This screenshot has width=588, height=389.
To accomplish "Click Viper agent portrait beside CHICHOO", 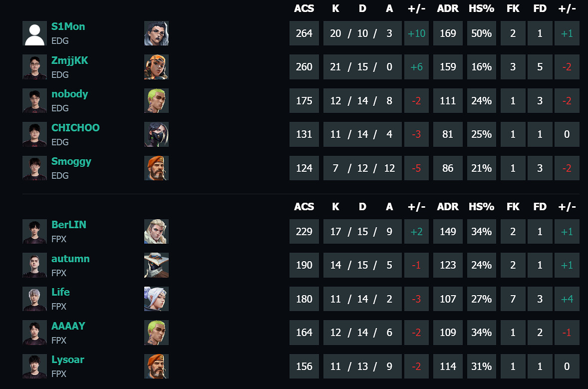I will pyautogui.click(x=156, y=134).
